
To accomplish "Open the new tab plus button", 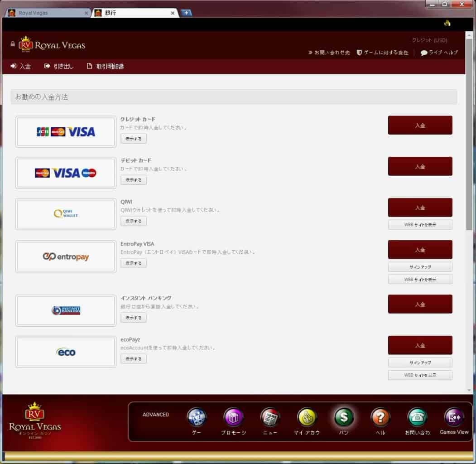I will click(x=186, y=13).
